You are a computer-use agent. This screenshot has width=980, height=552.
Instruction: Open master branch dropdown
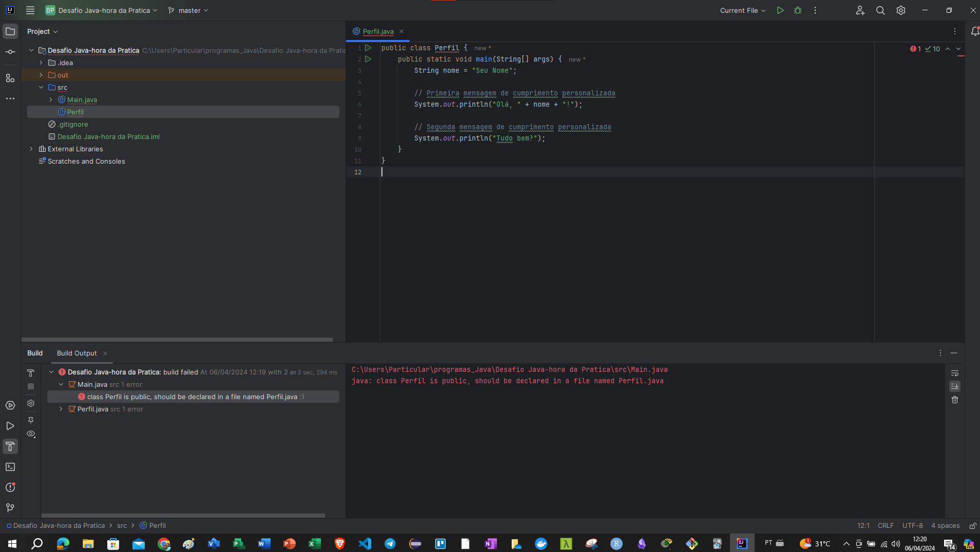(188, 10)
